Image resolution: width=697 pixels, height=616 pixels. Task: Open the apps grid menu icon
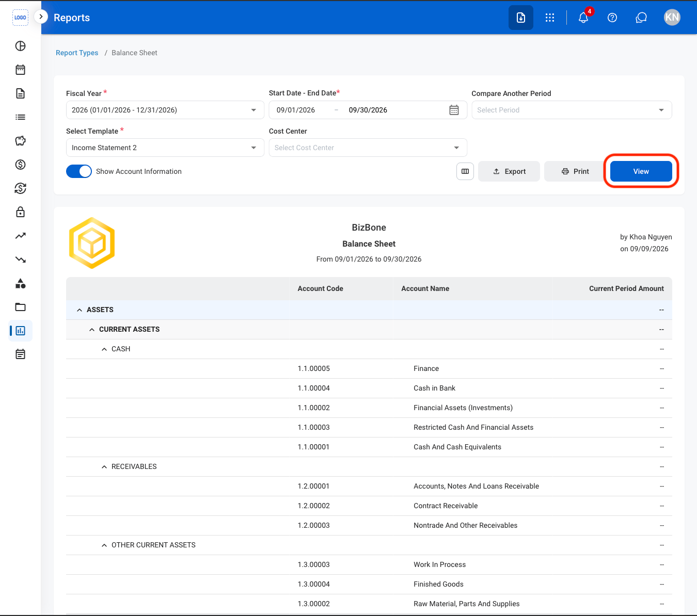click(x=550, y=18)
